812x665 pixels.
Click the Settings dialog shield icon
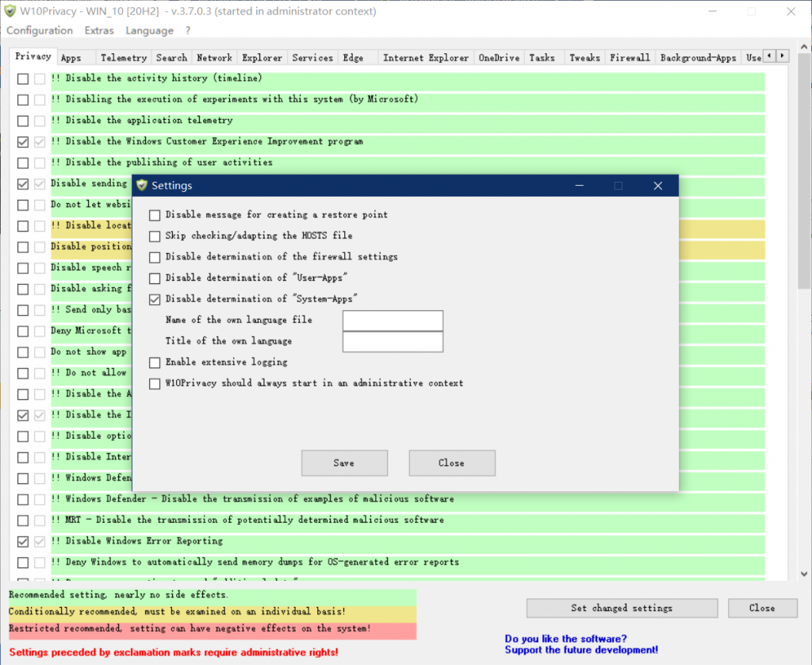[142, 186]
